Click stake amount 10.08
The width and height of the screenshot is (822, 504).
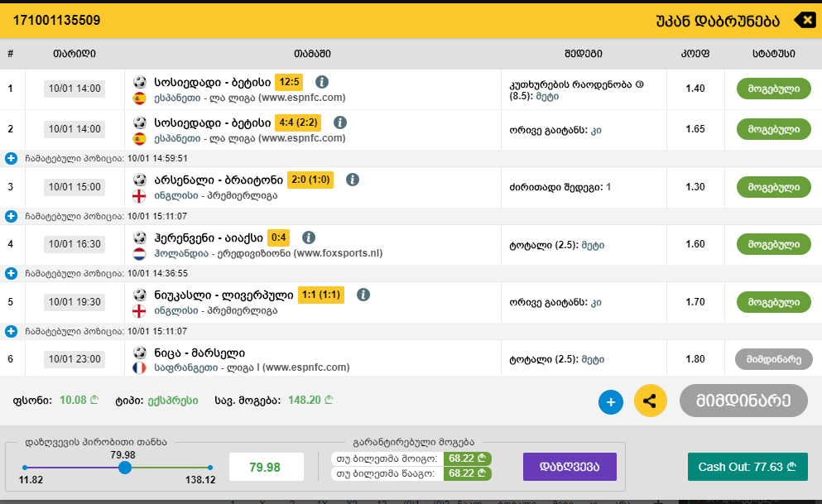(x=79, y=401)
